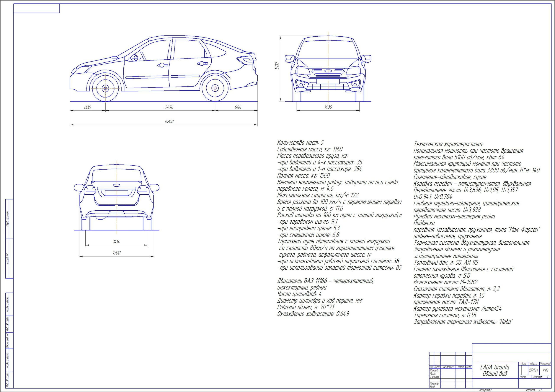This screenshot has height=392, width=555.
Task: Click 'применямое масло: ТАД-17И' line
Action: (446, 302)
